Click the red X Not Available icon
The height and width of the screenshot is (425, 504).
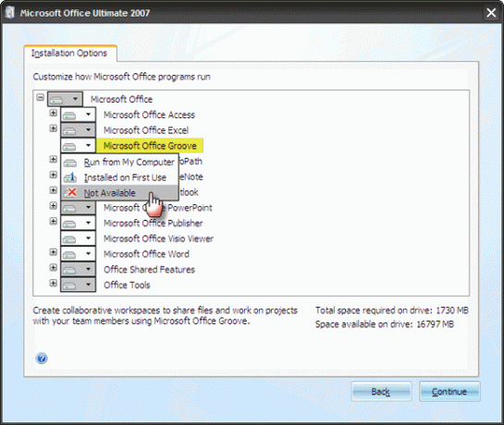70,193
